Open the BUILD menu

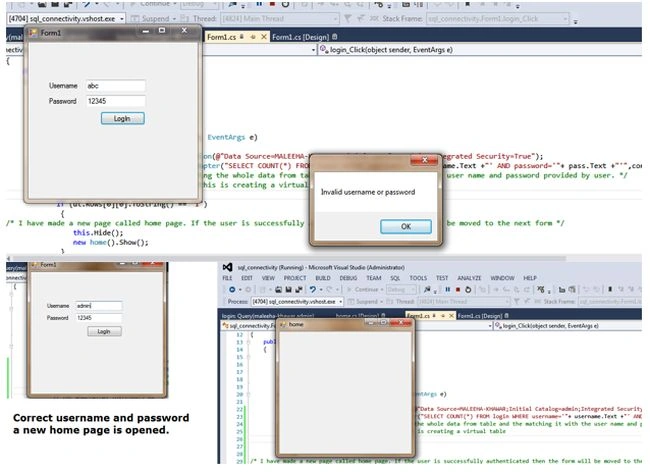323,278
